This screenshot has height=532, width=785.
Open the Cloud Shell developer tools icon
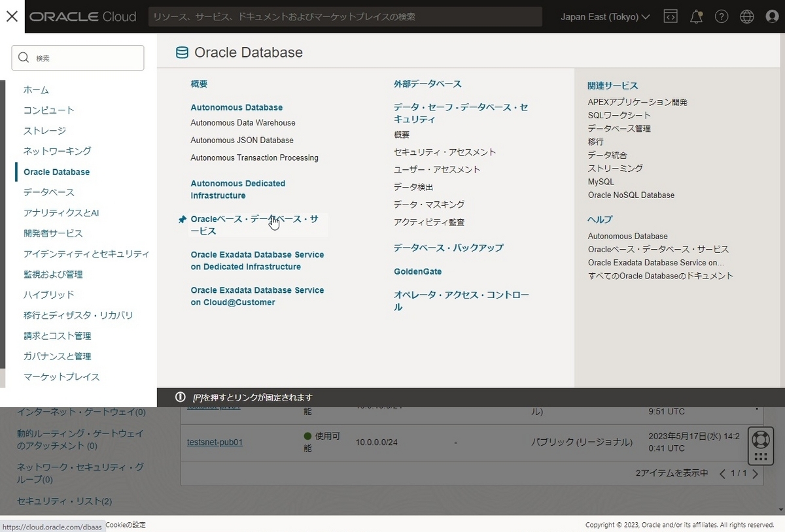[x=671, y=16]
